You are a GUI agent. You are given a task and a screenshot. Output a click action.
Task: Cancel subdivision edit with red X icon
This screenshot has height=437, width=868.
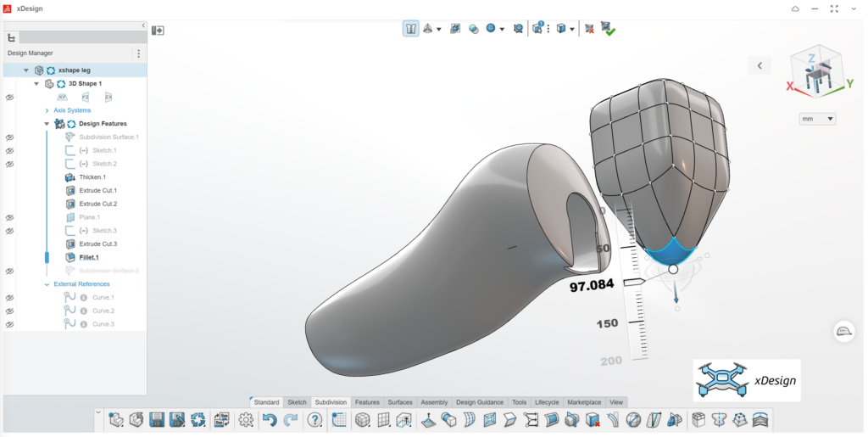590,29
